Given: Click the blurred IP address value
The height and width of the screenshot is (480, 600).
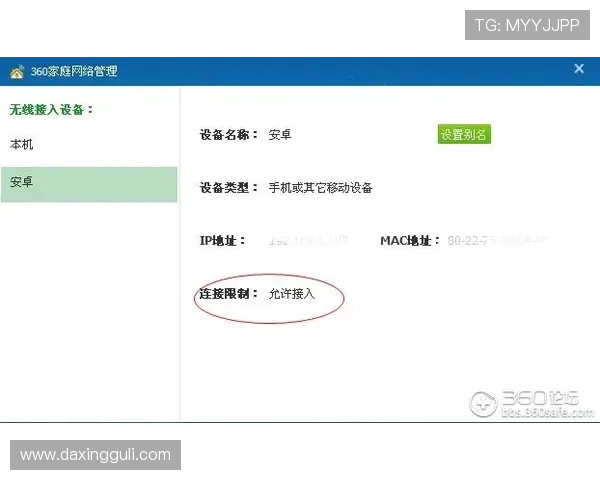Looking at the screenshot, I should pos(308,241).
